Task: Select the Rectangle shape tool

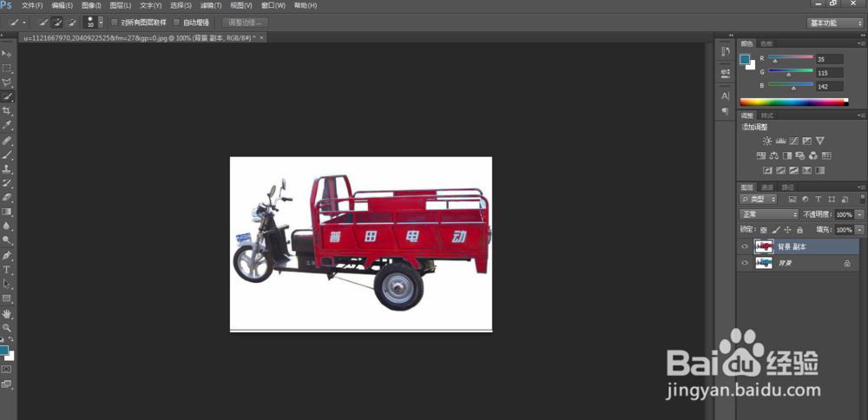Action: (x=7, y=299)
